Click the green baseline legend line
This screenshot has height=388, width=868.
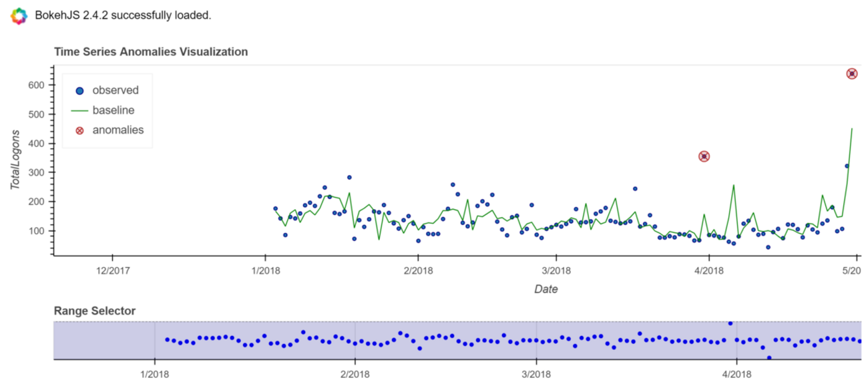coord(79,110)
